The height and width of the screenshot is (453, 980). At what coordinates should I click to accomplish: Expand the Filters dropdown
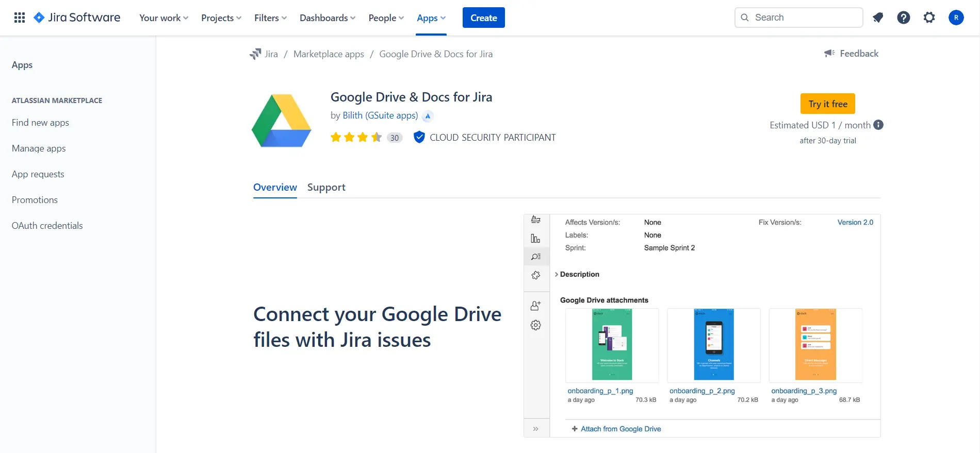coord(270,18)
